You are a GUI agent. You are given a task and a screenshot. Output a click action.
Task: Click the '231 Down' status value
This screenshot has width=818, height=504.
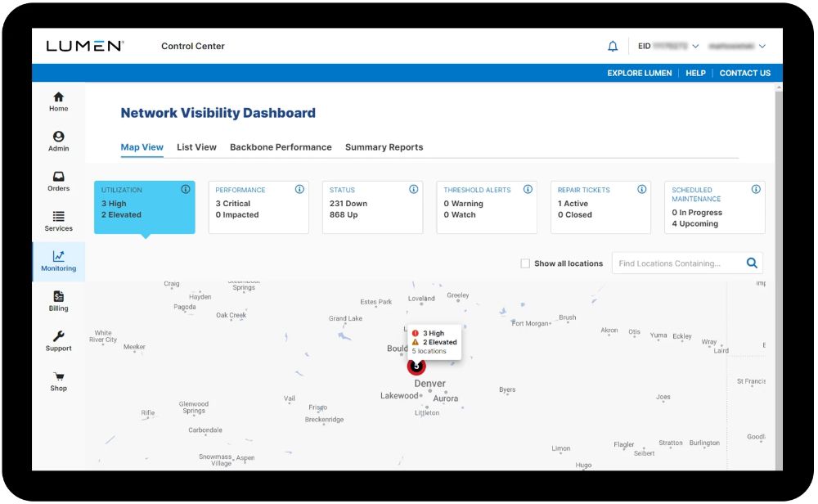click(x=348, y=204)
